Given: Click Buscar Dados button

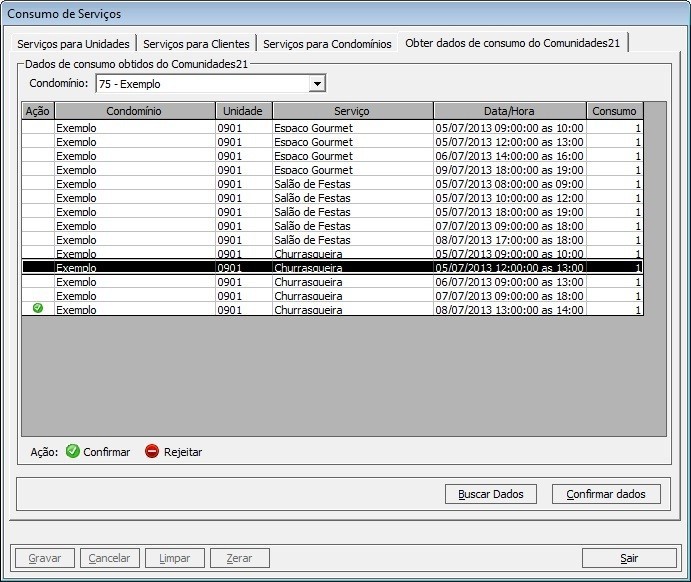Looking at the screenshot, I should (x=490, y=494).
